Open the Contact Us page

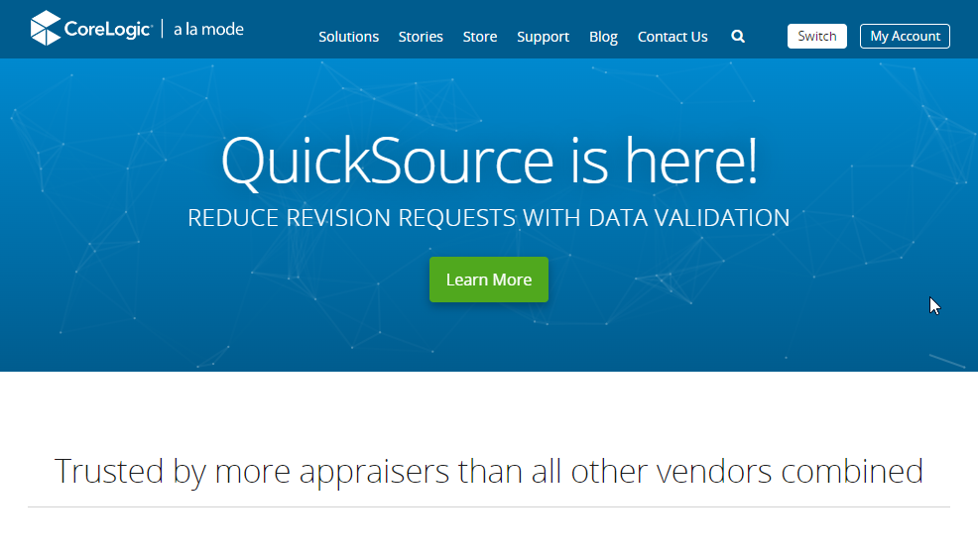[x=672, y=37]
